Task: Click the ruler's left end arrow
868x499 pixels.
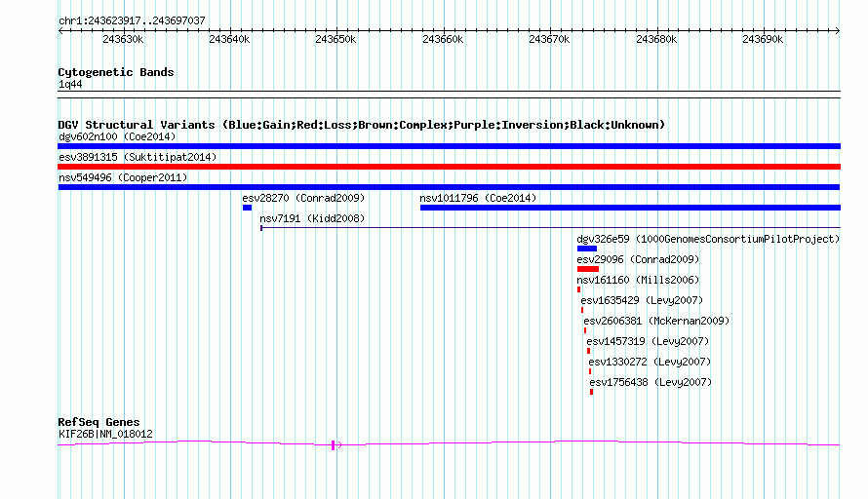Action: click(x=60, y=31)
